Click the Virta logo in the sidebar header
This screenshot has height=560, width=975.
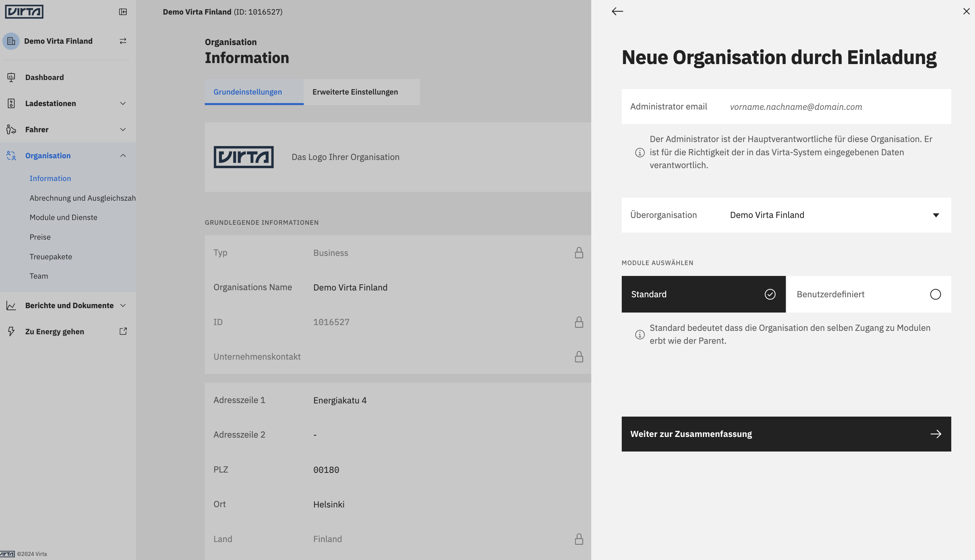(x=24, y=12)
